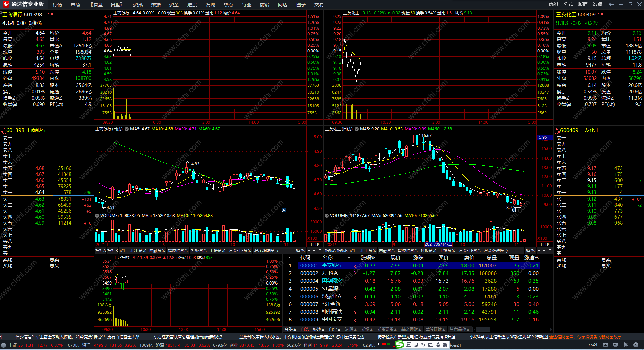Click the status bar satellite dish icon
Viewport: 644px width, 350px height.
click(x=626, y=345)
